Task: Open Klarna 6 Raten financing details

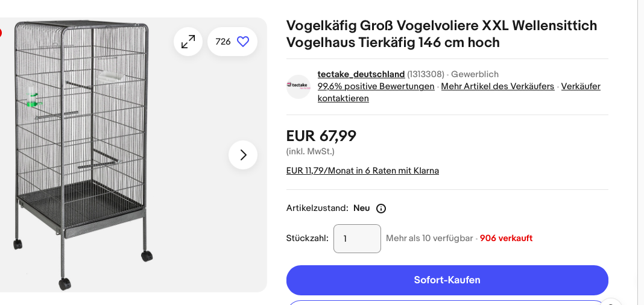Action: pyautogui.click(x=362, y=171)
